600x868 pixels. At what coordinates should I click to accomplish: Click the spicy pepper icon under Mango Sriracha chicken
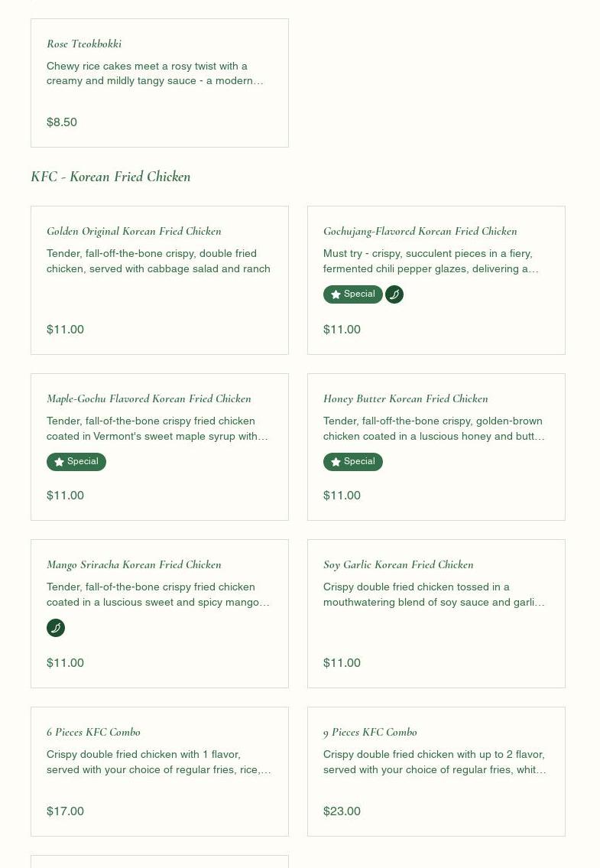pyautogui.click(x=56, y=628)
